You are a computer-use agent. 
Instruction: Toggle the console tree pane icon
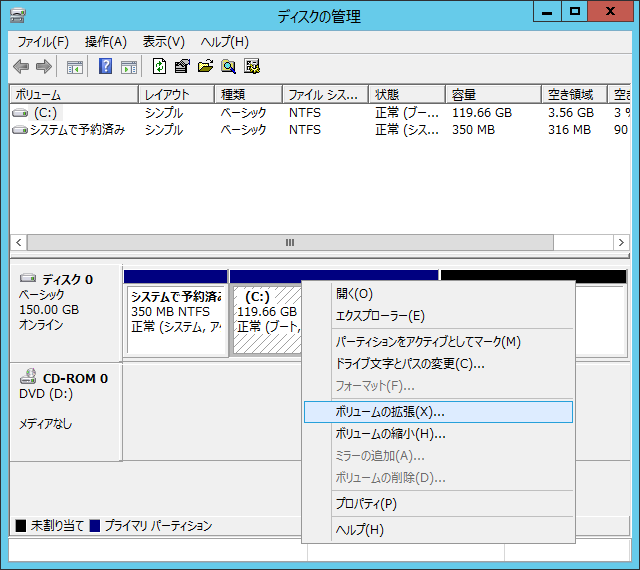(x=75, y=67)
